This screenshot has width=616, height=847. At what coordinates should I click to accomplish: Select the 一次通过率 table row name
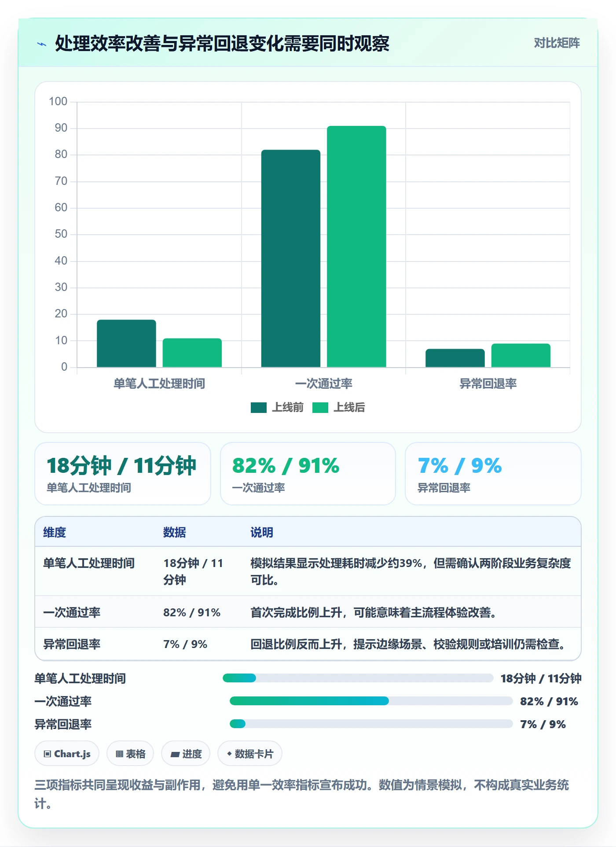72,612
